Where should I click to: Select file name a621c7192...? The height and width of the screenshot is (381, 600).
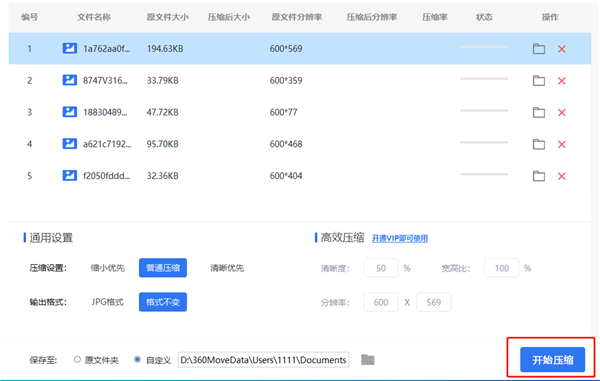[107, 144]
